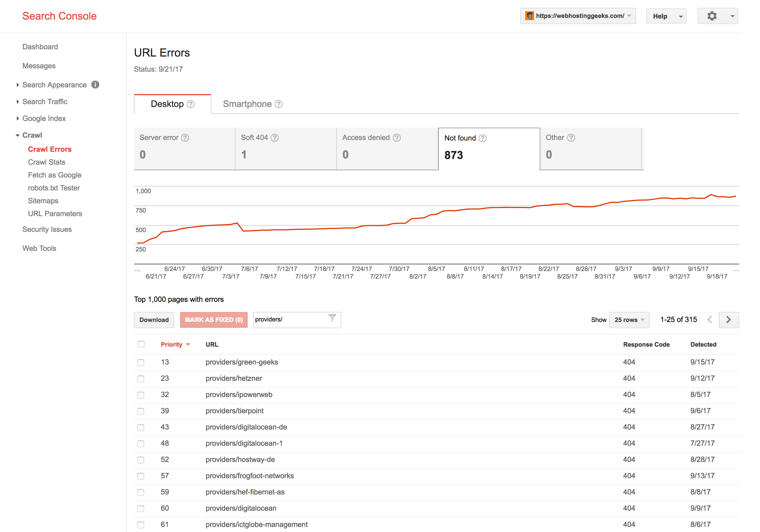Screen dimensions: 760x532
Task: Click the filter funnel icon
Action: (x=332, y=318)
